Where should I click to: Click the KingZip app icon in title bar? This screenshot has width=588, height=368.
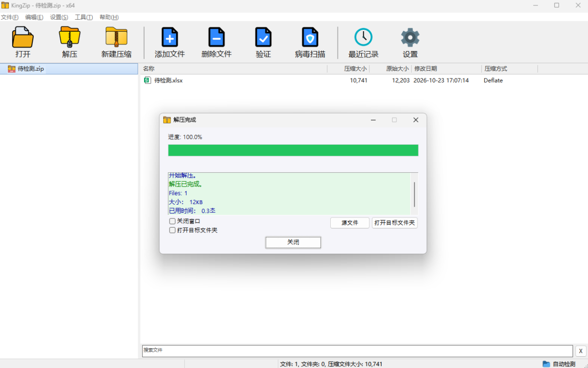[x=5, y=5]
